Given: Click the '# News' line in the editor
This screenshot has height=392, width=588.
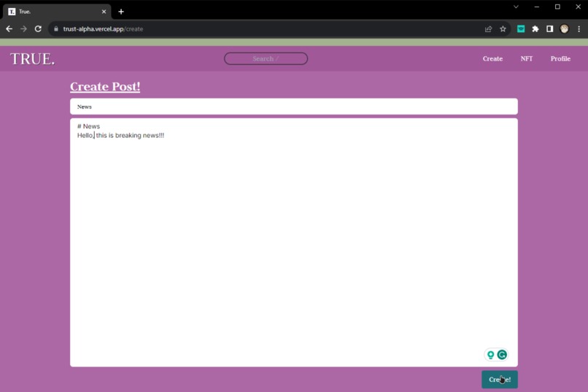Looking at the screenshot, I should point(88,126).
